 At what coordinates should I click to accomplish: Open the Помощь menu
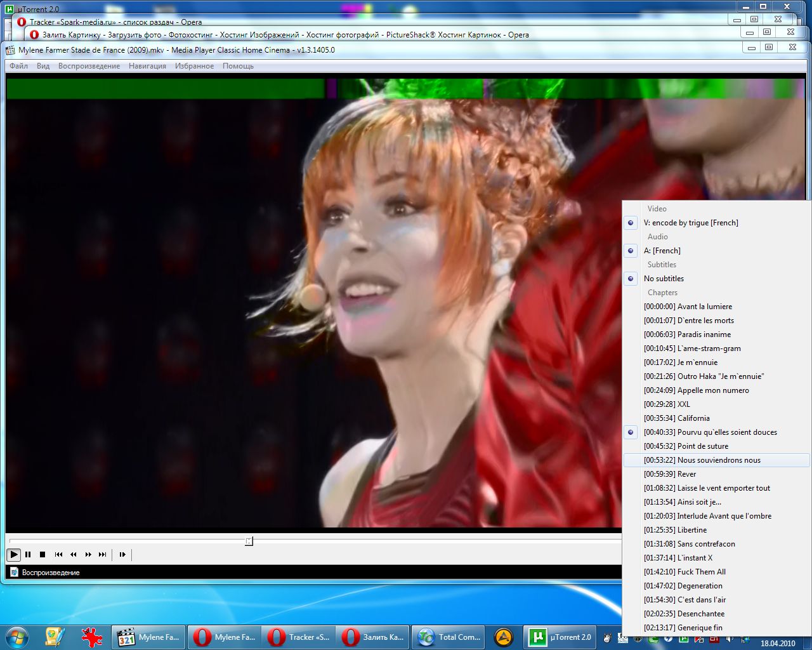tap(238, 66)
